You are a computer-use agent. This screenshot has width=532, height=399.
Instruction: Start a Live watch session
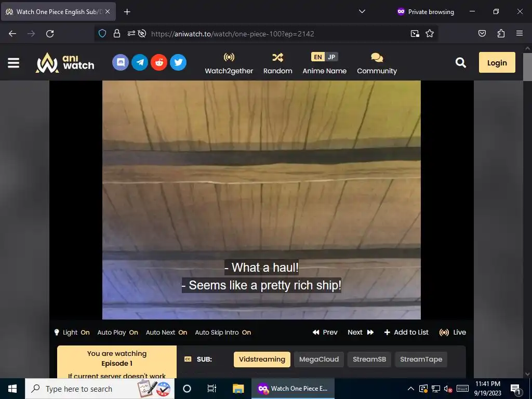(453, 332)
